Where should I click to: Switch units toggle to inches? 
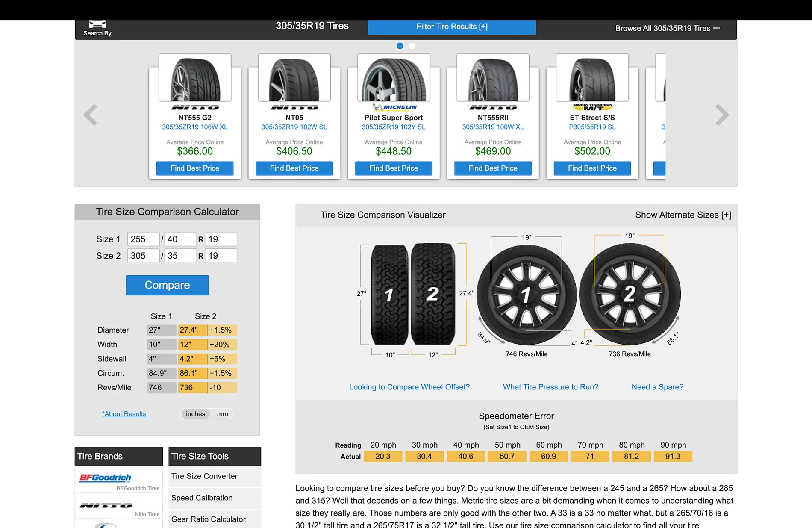195,414
